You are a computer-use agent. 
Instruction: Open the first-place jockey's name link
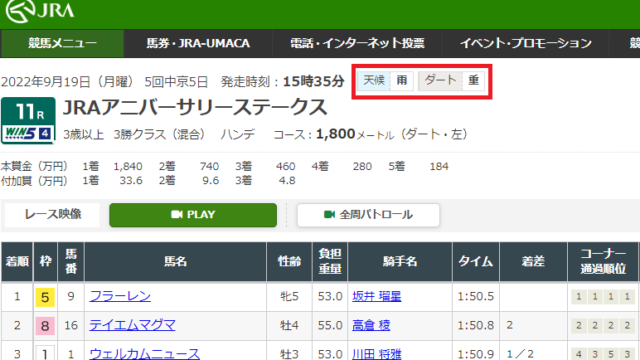point(377,296)
